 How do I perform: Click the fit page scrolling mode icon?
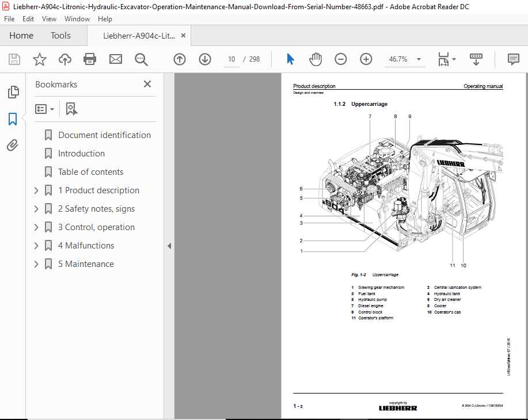click(443, 59)
